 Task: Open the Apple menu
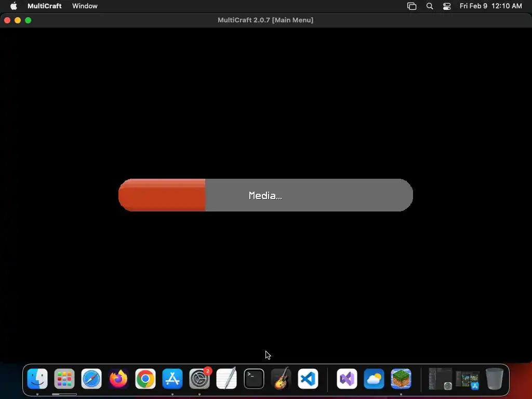coord(14,6)
